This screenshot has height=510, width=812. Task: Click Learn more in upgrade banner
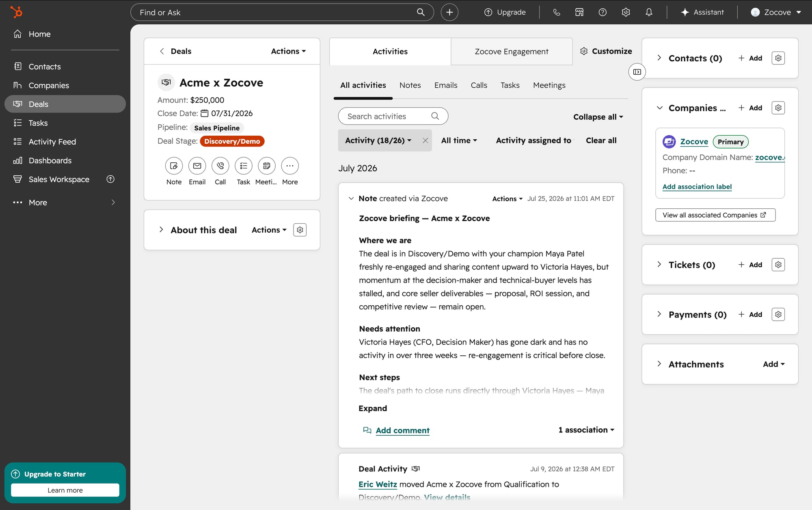click(x=65, y=490)
